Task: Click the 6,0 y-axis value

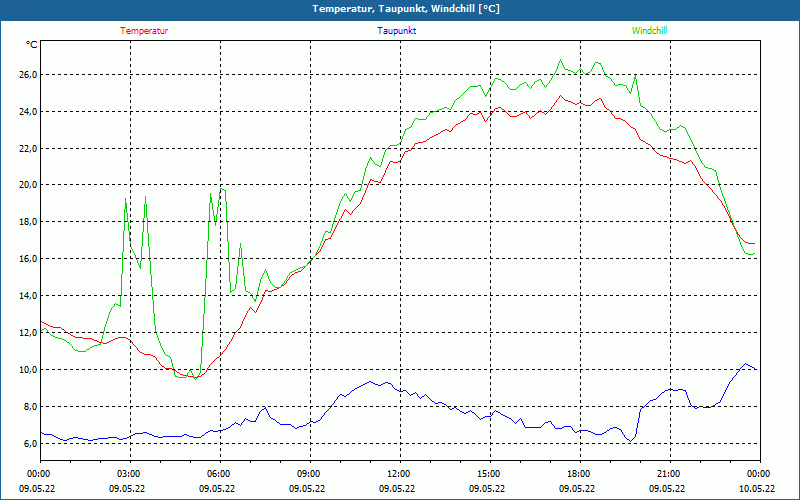Action: click(x=31, y=443)
